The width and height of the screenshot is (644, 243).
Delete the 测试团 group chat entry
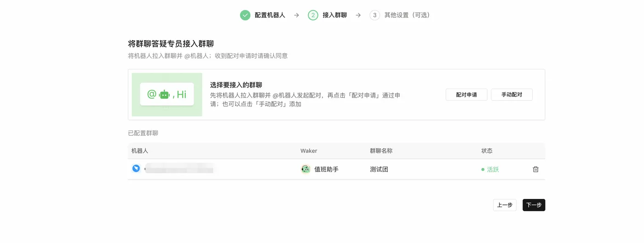pyautogui.click(x=535, y=169)
